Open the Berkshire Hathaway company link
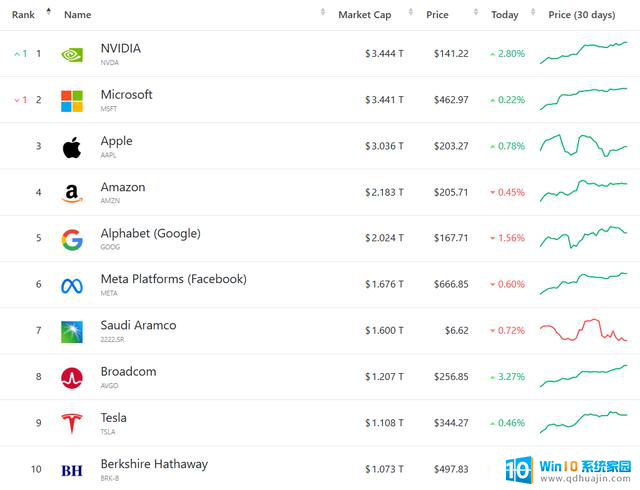The height and width of the screenshot is (490, 640). click(154, 464)
